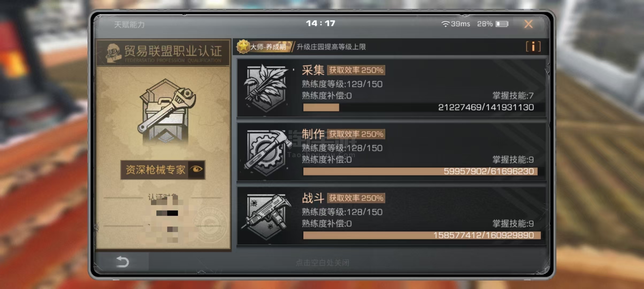The height and width of the screenshot is (289, 644).
Task: Click the combat submachine gun badge icon
Action: [266, 217]
